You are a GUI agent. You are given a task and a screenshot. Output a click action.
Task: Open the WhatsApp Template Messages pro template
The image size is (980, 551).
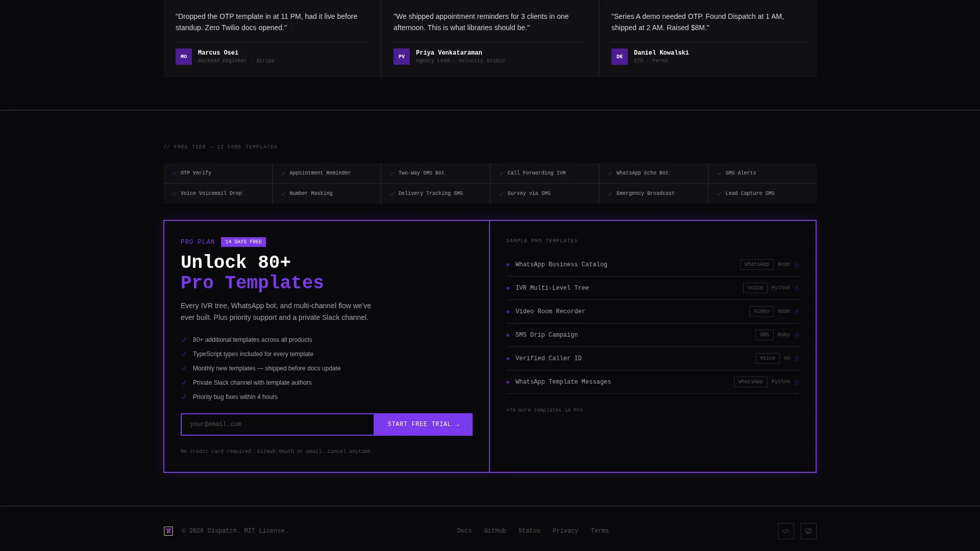[x=653, y=382]
